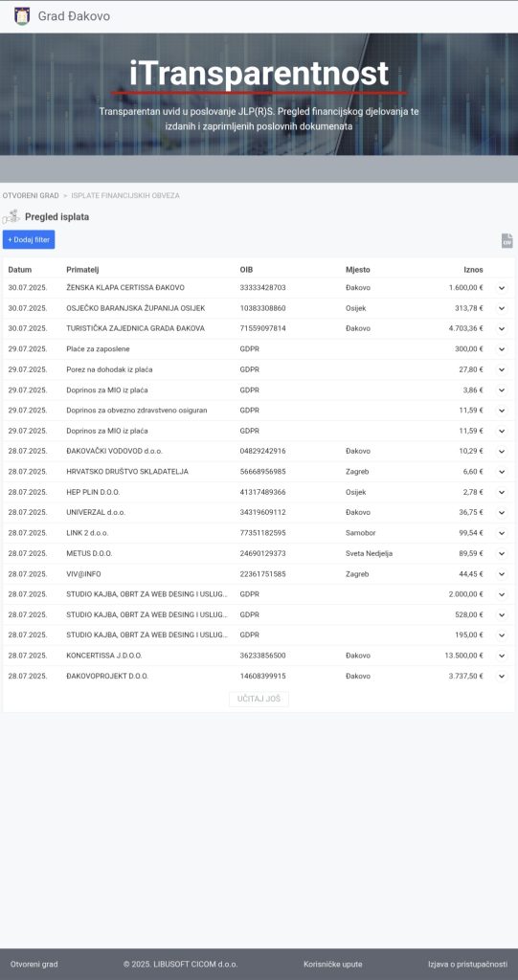Click the Otvoreni grad footer link
Image resolution: width=518 pixels, height=980 pixels.
[34, 965]
